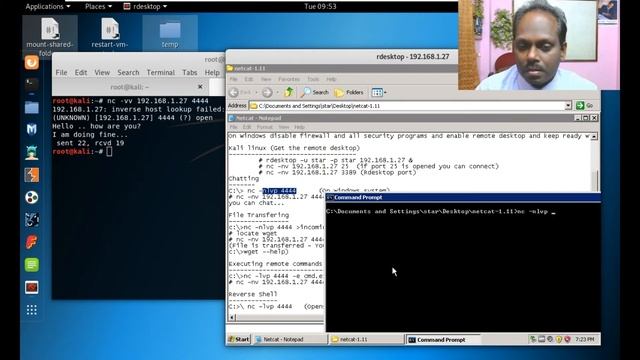This screenshot has width=640, height=360.
Task: Launch Armitage character icon in dock
Action: (32, 152)
